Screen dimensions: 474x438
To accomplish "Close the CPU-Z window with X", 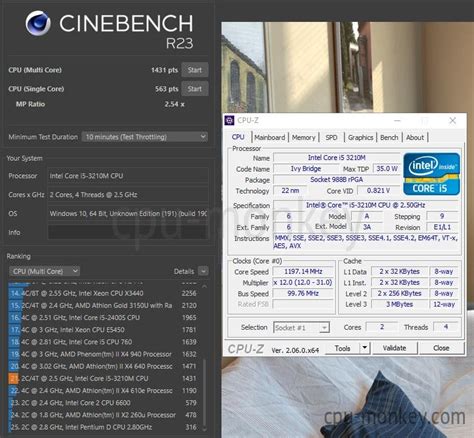I will (x=452, y=120).
